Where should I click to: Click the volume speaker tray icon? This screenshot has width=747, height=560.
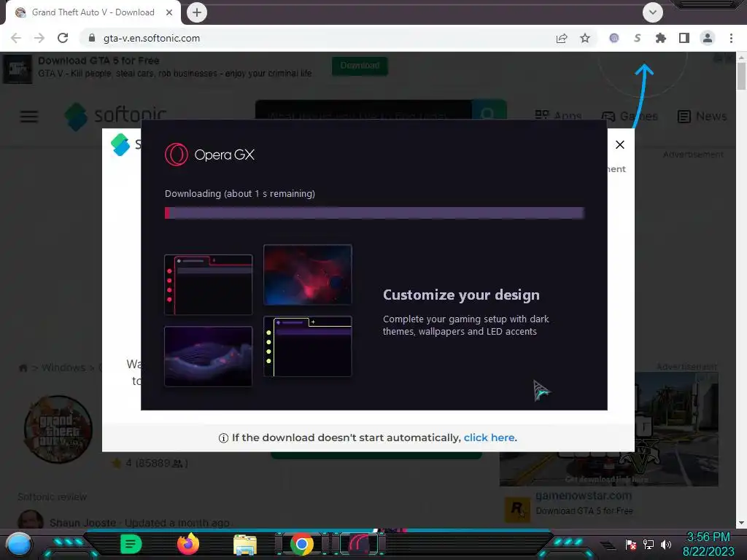(x=666, y=545)
